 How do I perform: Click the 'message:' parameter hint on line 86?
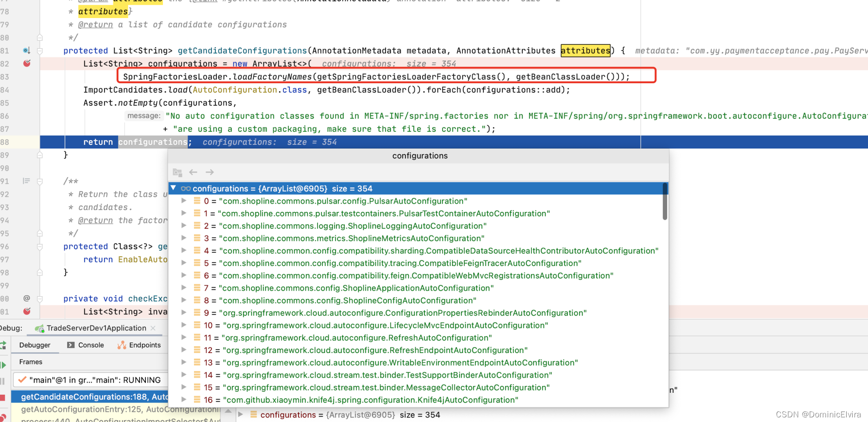point(144,116)
